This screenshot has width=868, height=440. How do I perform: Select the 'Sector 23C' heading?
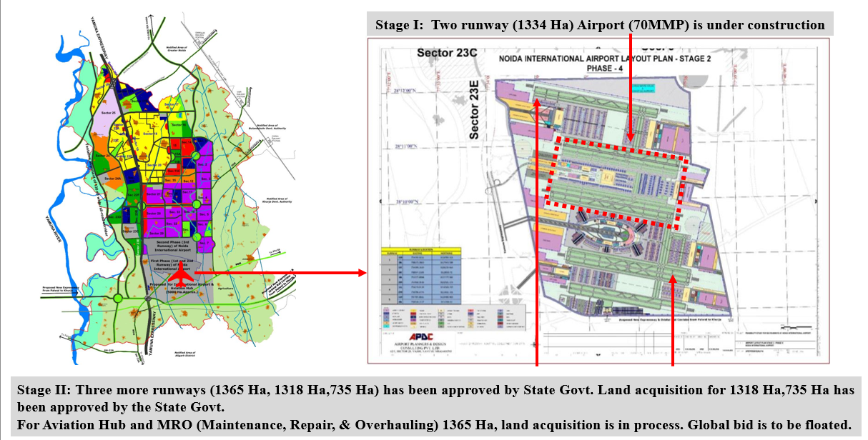point(447,54)
